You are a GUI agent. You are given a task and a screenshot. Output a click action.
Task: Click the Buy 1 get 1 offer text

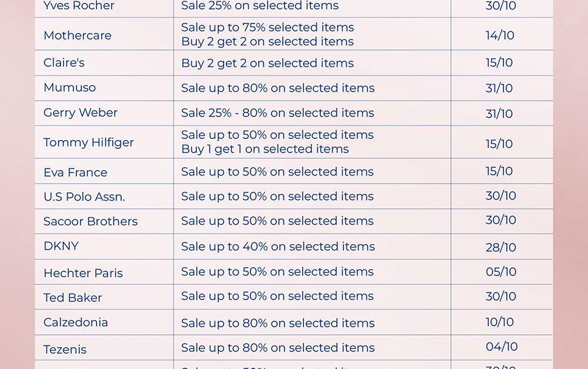click(x=265, y=149)
